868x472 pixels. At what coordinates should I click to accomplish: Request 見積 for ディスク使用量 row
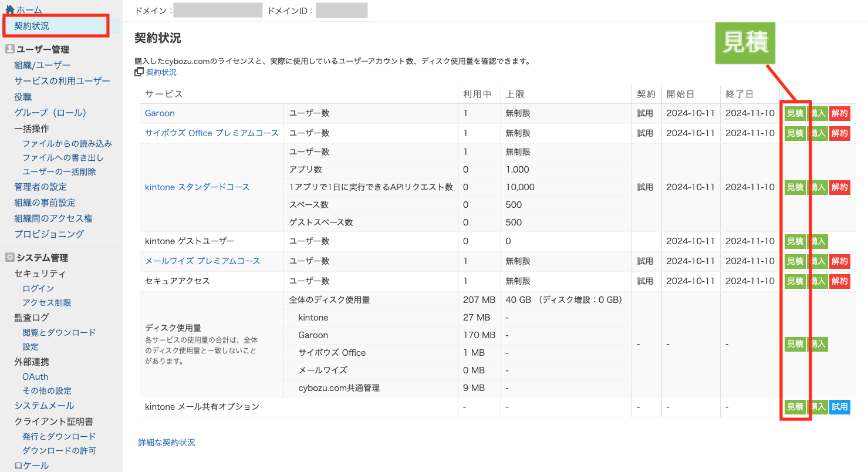[x=795, y=345]
